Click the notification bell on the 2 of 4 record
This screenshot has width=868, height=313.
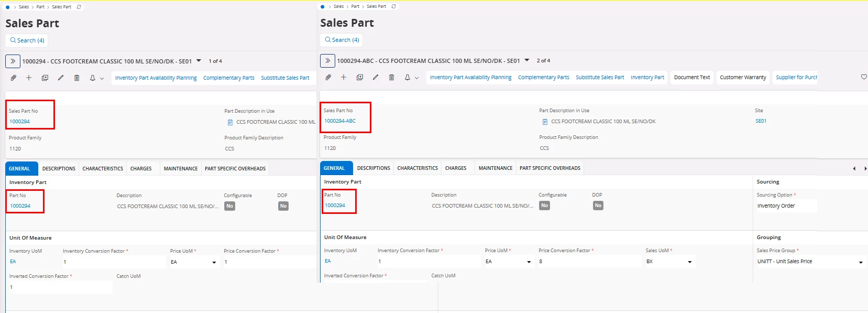[407, 77]
